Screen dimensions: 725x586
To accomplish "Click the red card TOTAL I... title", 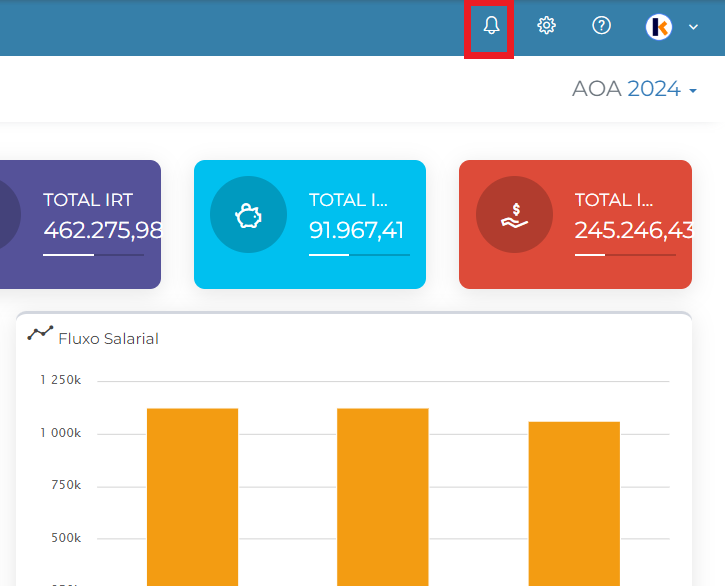I will click(x=614, y=200).
